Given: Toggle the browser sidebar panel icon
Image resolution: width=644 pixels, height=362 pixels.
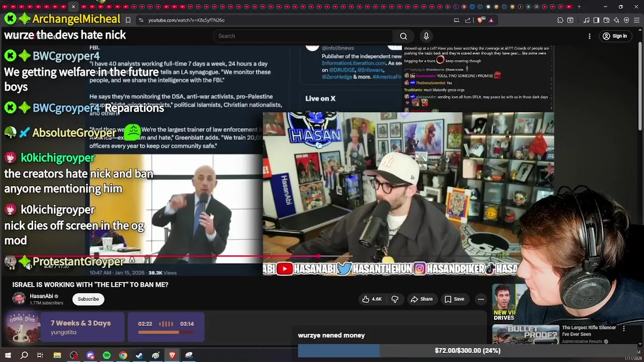Looking at the screenshot, I should click(x=596, y=20).
